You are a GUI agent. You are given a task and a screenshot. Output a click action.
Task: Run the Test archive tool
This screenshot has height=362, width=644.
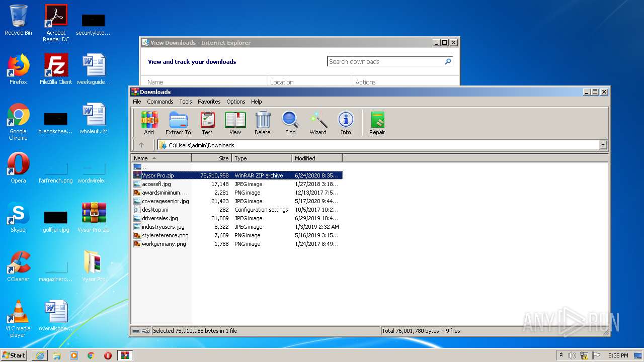[x=207, y=123]
